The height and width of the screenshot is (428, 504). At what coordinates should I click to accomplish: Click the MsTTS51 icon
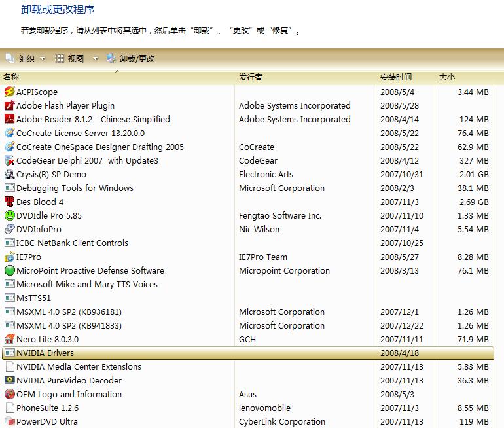pyautogui.click(x=10, y=298)
